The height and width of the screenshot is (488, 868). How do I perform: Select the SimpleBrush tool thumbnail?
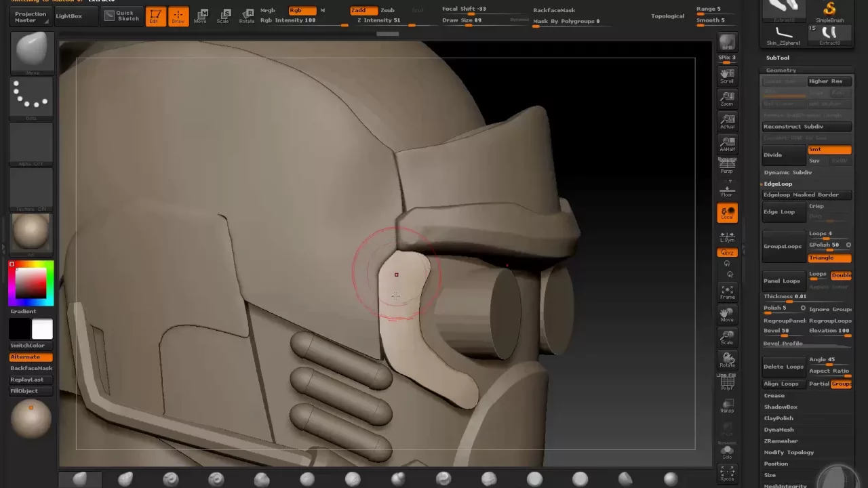pos(829,12)
